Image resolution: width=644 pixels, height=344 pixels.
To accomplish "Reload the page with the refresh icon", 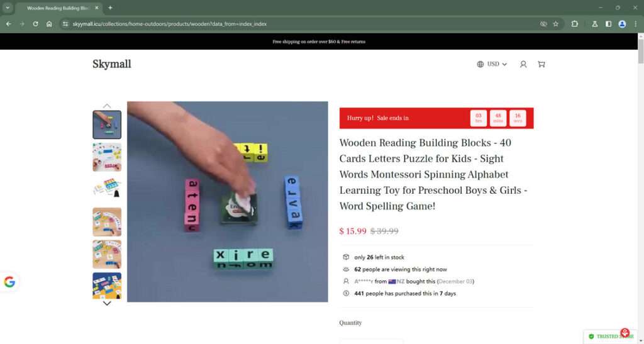I will pos(35,24).
